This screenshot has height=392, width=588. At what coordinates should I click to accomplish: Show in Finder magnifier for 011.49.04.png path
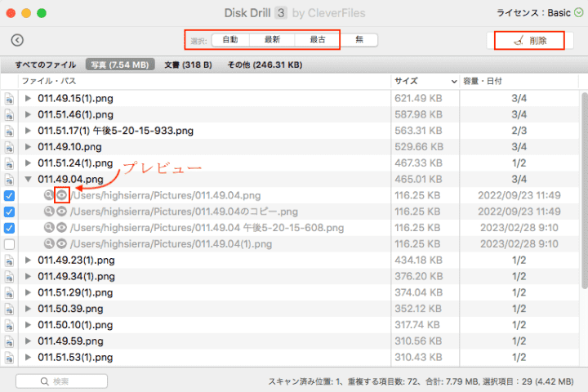49,195
